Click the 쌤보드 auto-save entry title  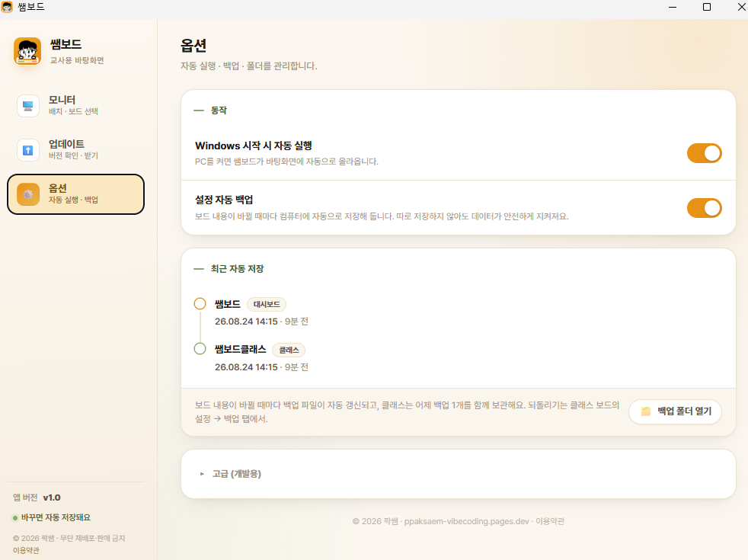[228, 304]
